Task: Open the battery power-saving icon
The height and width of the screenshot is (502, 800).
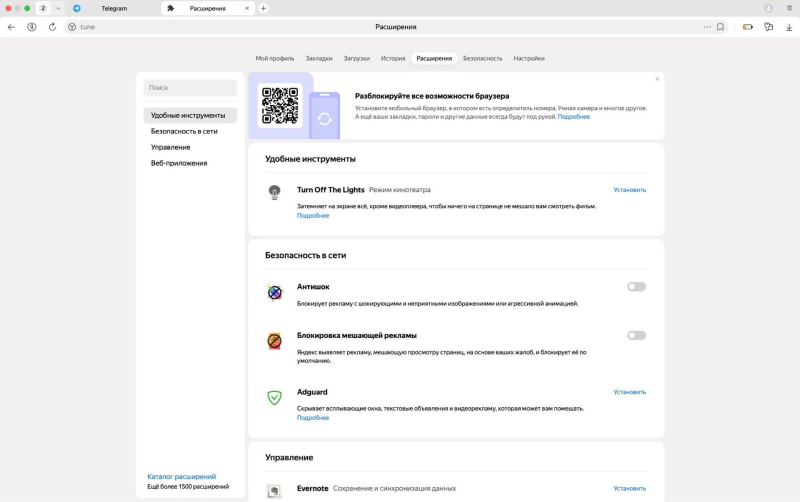Action: [x=747, y=27]
